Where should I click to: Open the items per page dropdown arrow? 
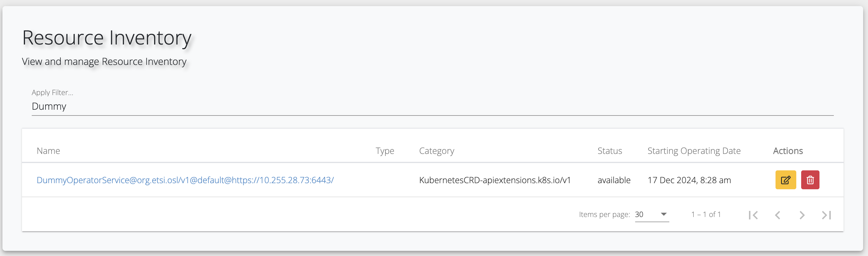click(664, 214)
